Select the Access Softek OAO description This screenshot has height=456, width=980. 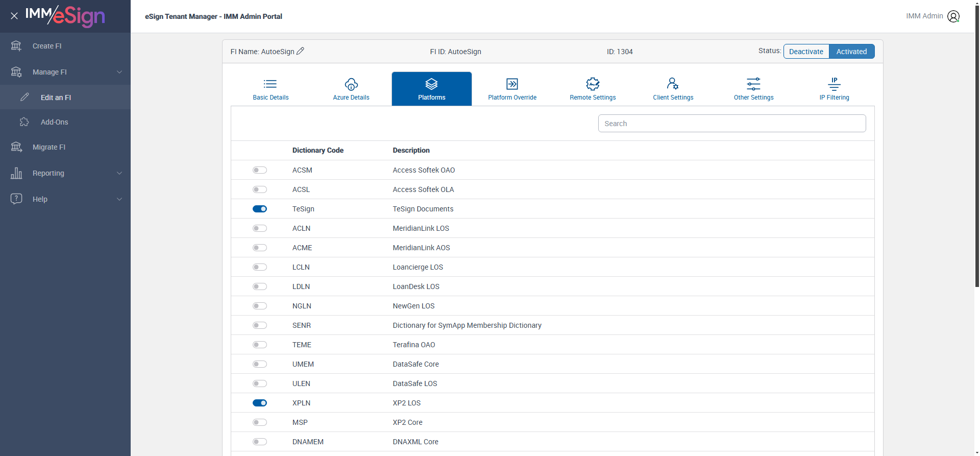(424, 170)
